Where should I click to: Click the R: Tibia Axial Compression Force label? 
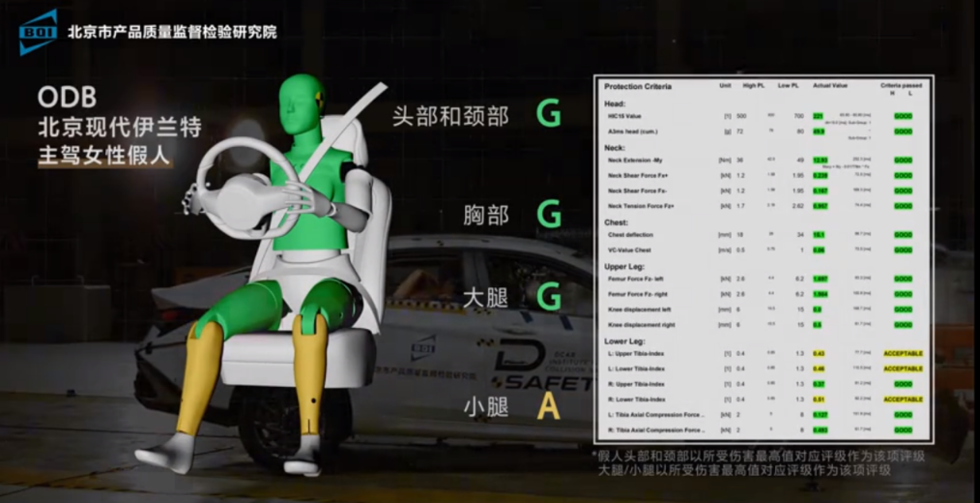pyautogui.click(x=657, y=430)
